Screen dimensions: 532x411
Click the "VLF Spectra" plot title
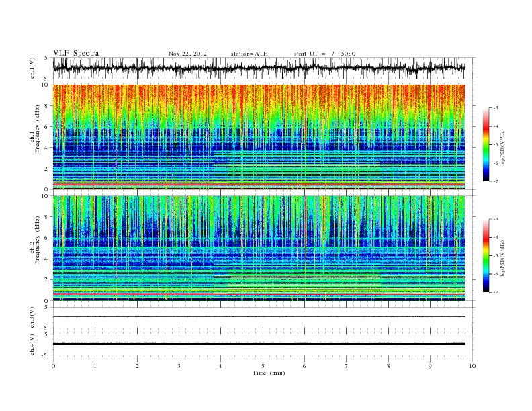point(76,53)
